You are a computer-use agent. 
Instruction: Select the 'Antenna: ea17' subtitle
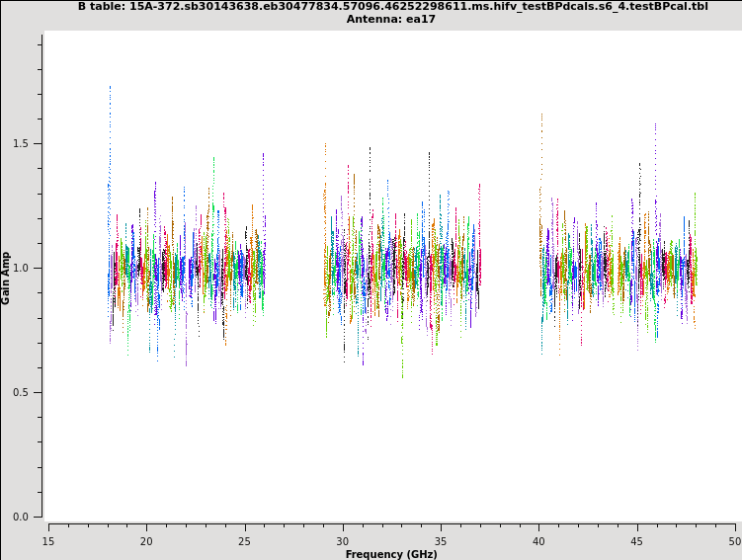392,20
